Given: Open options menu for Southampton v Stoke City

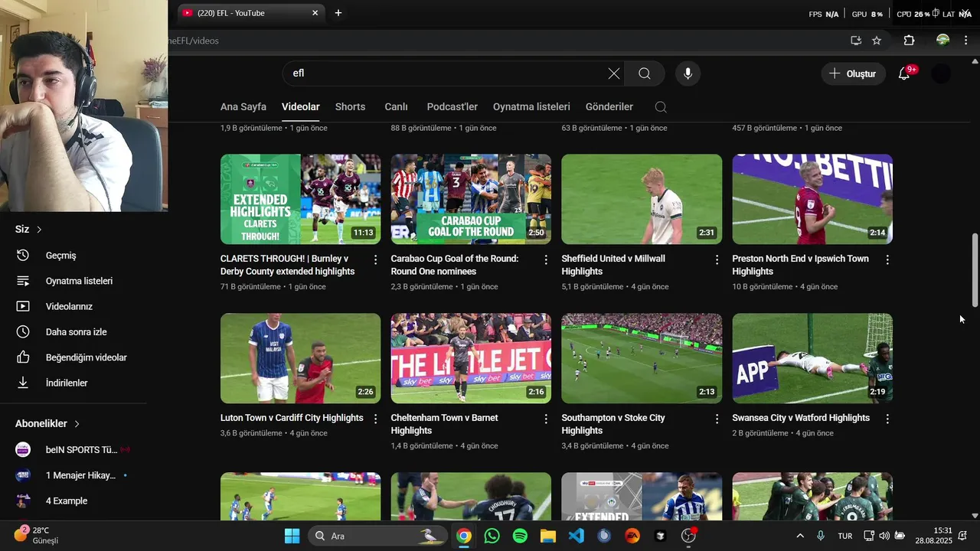Looking at the screenshot, I should [x=717, y=419].
